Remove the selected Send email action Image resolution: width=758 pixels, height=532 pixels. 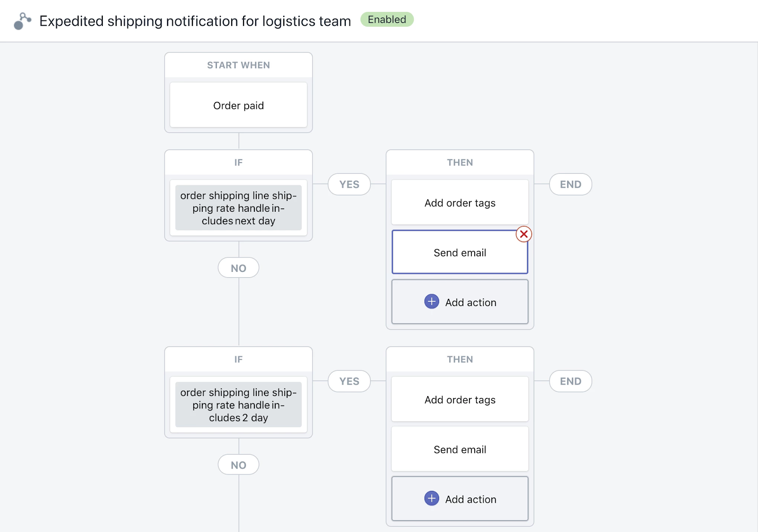[x=523, y=234]
